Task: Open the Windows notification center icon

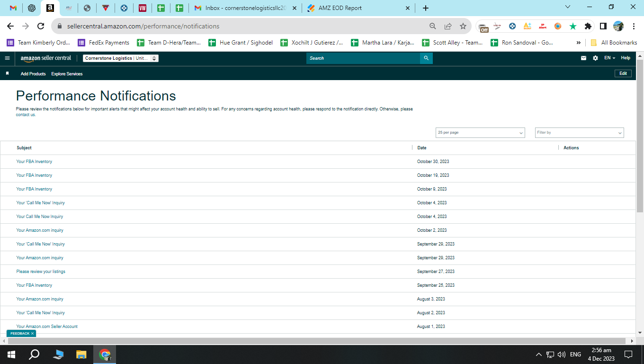Action: tap(628, 355)
